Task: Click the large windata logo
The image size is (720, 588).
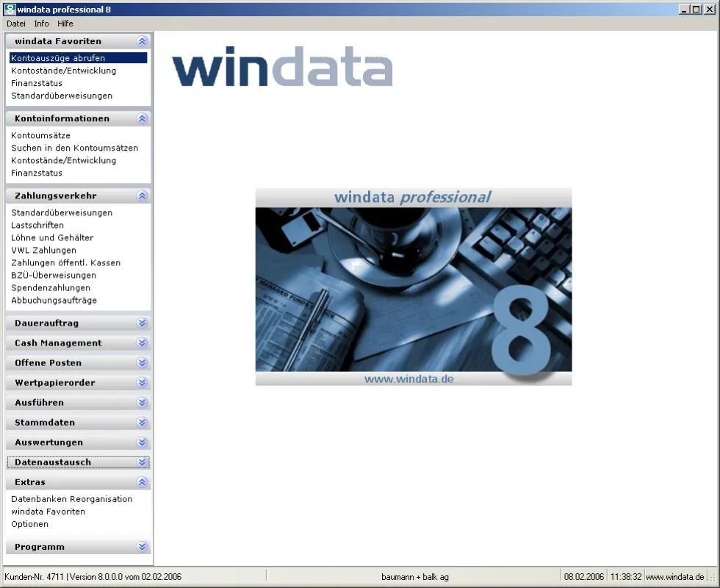Action: pyautogui.click(x=282, y=67)
